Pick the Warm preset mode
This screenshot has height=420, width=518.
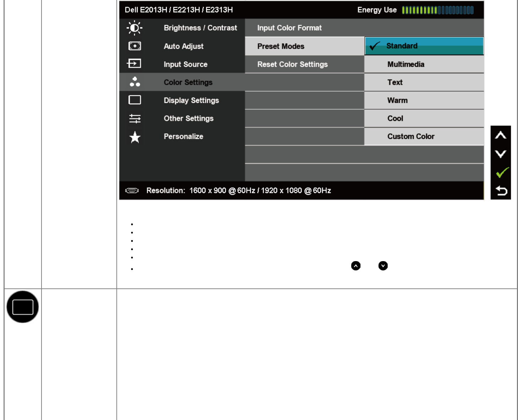tap(424, 100)
